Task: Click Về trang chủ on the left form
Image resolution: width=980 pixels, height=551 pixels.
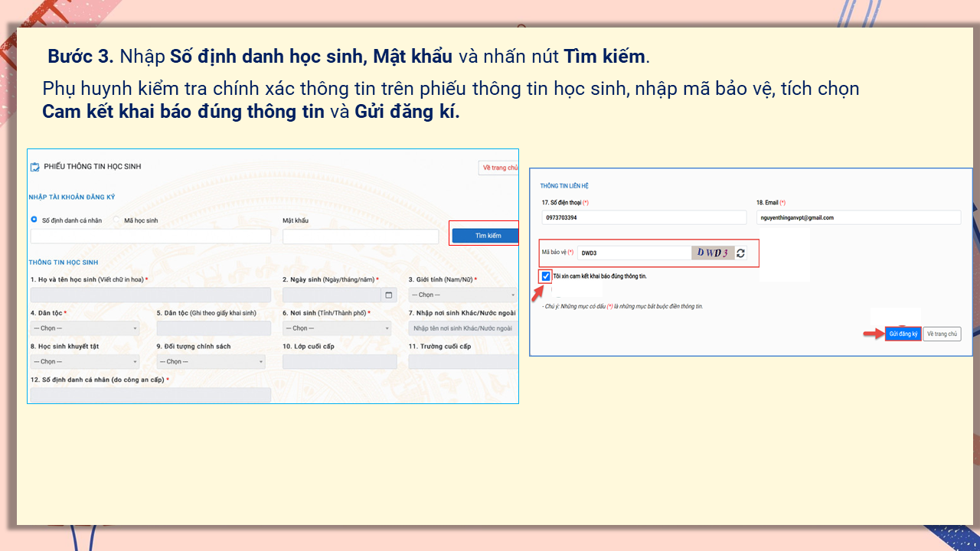Action: (x=498, y=168)
